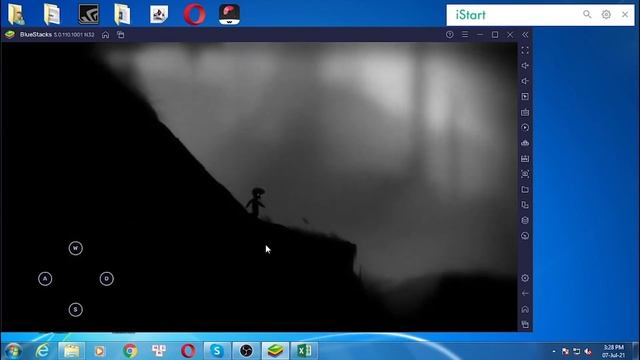The height and width of the screenshot is (360, 640).
Task: Tap the A on-screen control key
Action: (x=45, y=279)
